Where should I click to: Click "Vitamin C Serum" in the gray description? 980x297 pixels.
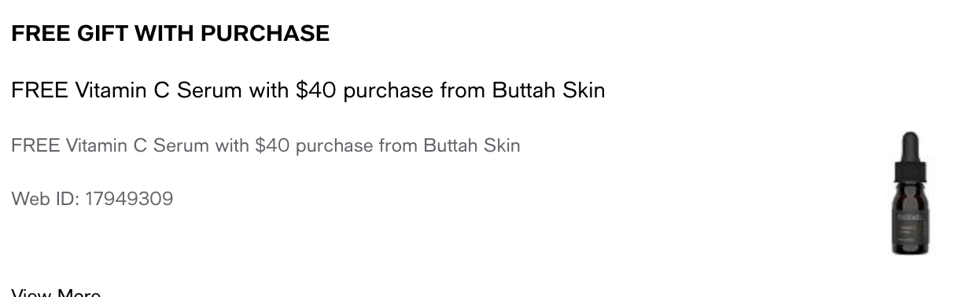[x=138, y=145]
